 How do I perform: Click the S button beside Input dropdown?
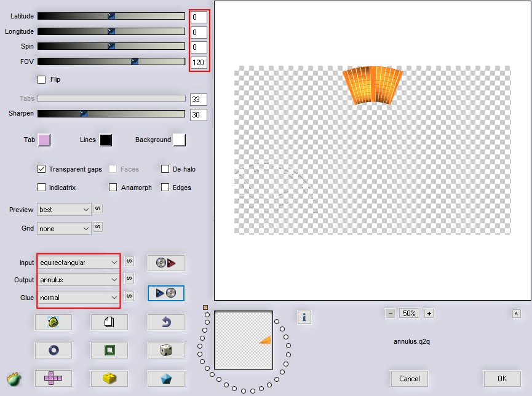pos(129,261)
